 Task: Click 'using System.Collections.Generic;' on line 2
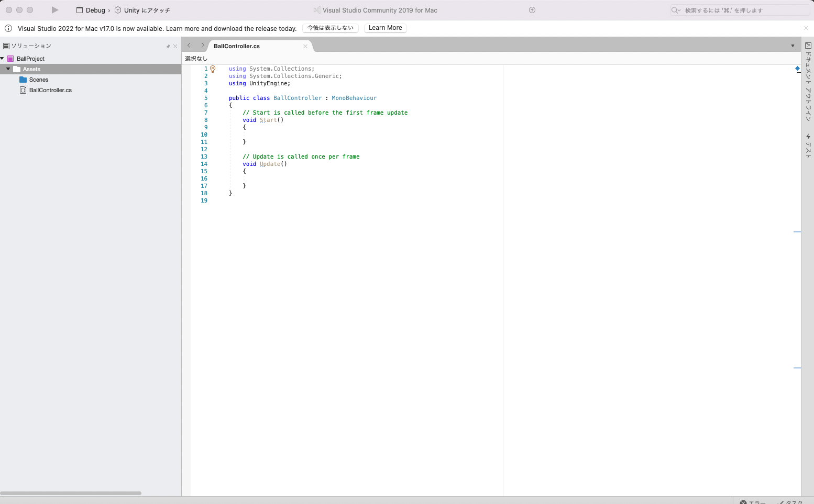[285, 76]
